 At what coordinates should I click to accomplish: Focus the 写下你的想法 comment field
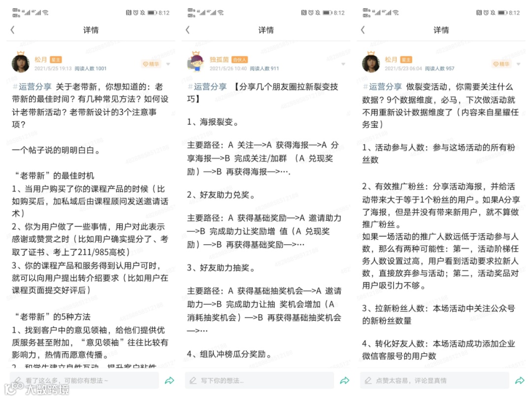(259, 381)
